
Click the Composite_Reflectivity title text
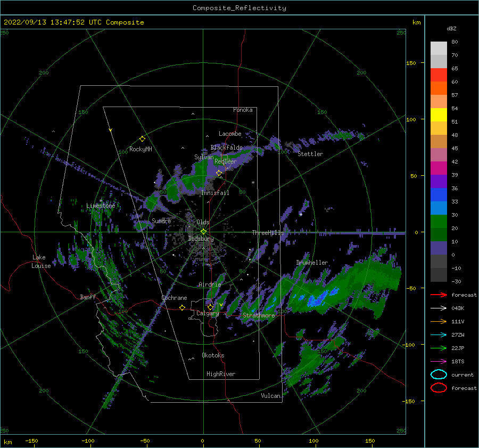point(240,8)
